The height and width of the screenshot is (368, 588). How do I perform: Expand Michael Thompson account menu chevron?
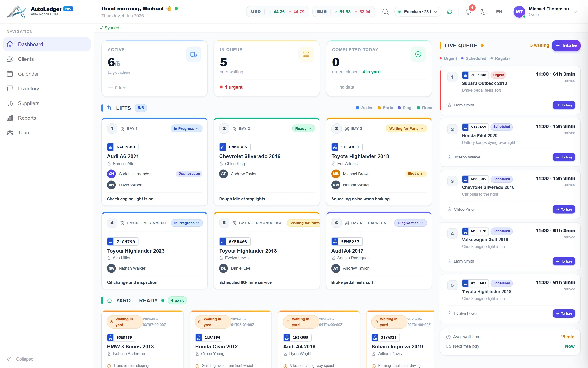tap(575, 12)
